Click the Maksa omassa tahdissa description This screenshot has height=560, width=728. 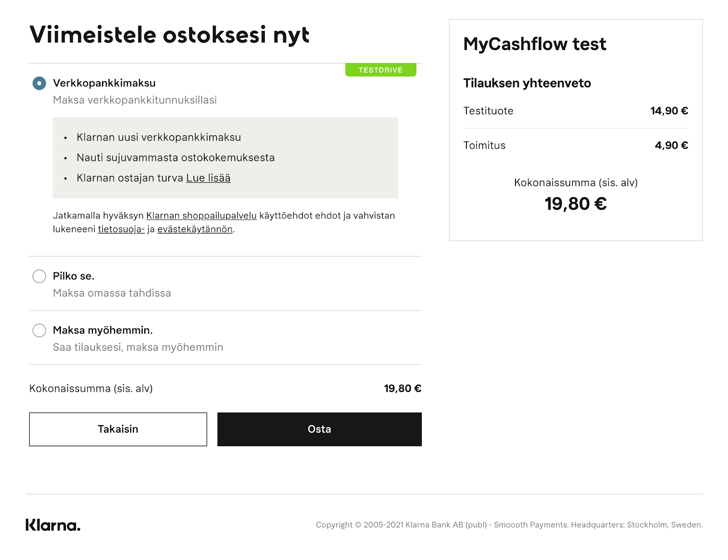(x=112, y=293)
